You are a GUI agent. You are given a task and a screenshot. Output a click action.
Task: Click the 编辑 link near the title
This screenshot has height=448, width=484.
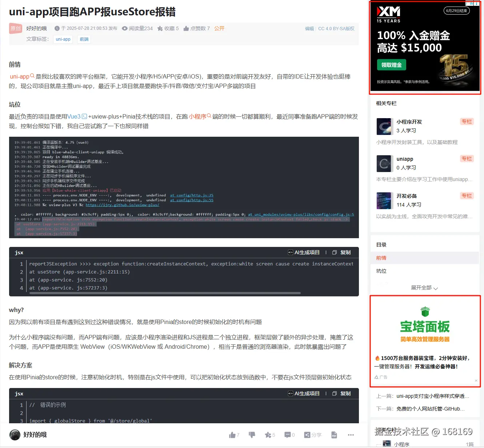click(x=309, y=29)
